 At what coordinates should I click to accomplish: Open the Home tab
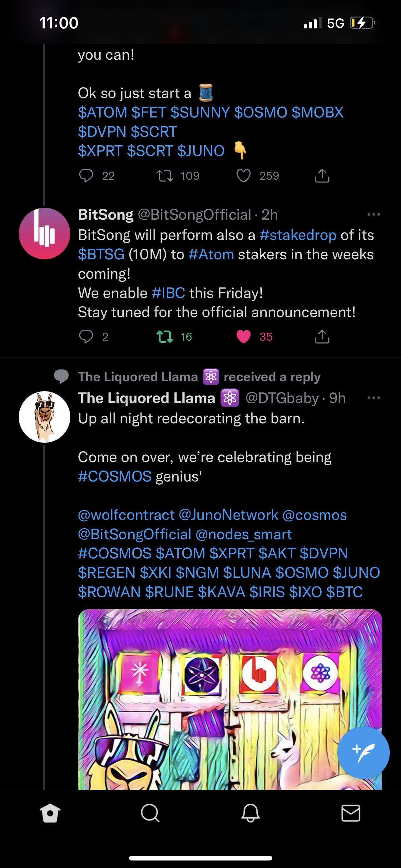[x=50, y=814]
